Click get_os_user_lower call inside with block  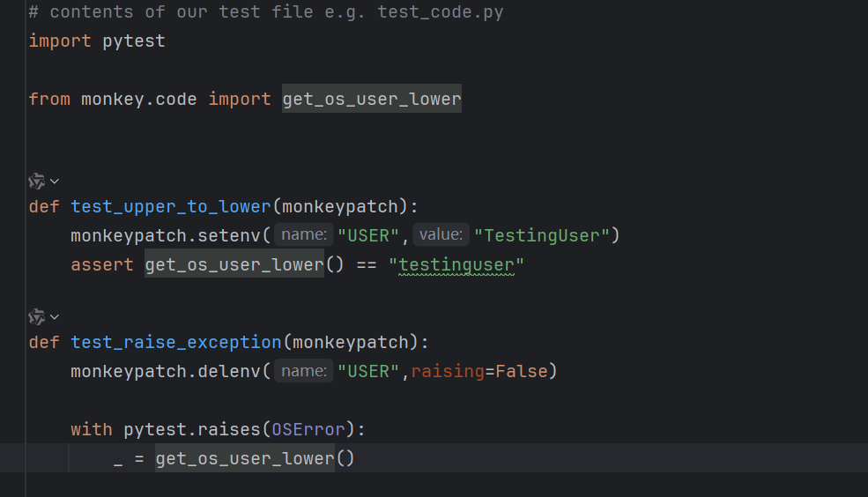pyautogui.click(x=245, y=458)
